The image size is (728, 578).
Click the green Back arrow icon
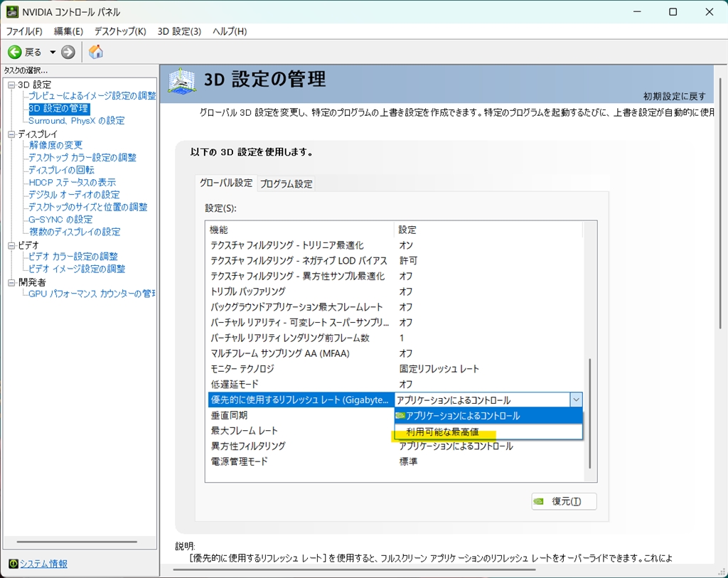tap(15, 52)
